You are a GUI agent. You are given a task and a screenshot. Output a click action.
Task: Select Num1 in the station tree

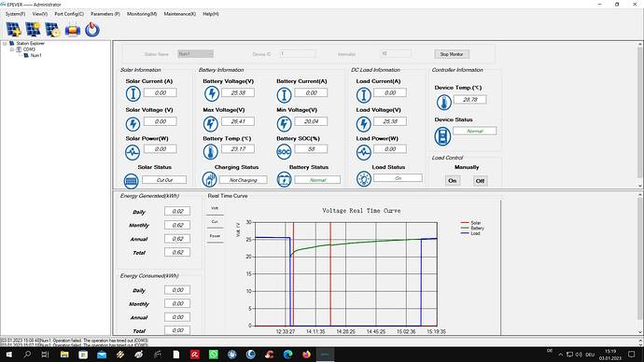(36, 55)
